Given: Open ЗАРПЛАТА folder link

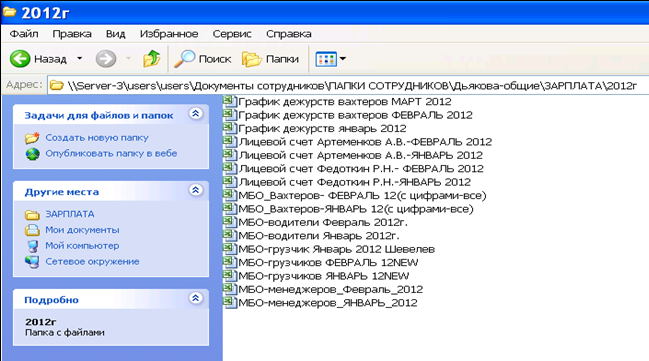Looking at the screenshot, I should tap(70, 214).
